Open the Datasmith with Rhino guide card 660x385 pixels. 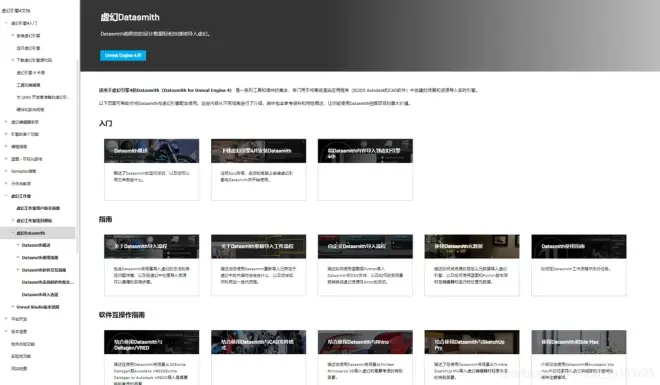coord(365,357)
